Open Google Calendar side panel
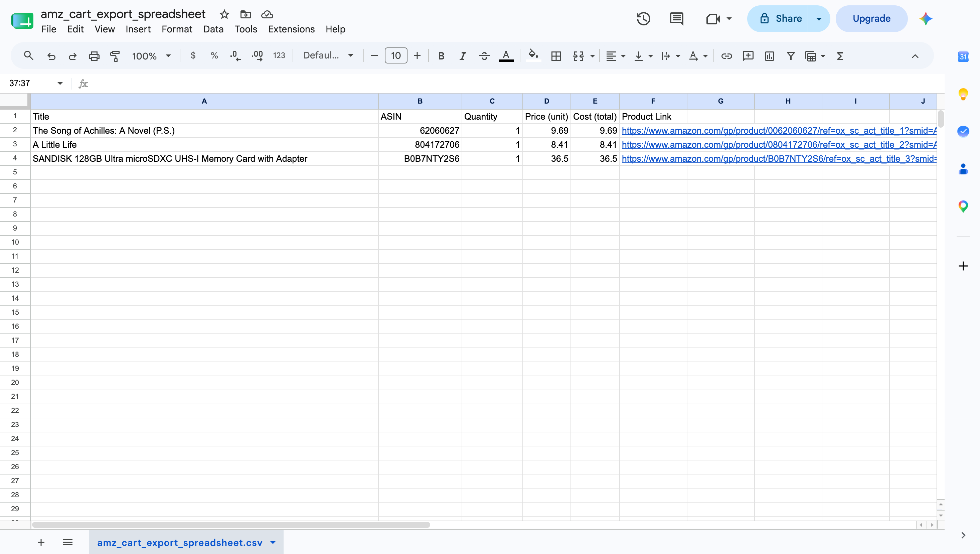Image resolution: width=980 pixels, height=554 pixels. (x=963, y=57)
